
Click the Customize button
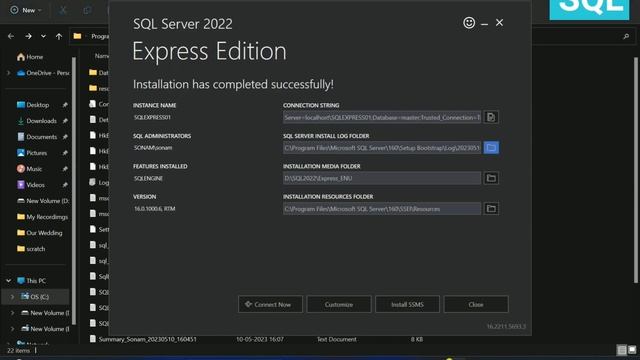tap(339, 304)
